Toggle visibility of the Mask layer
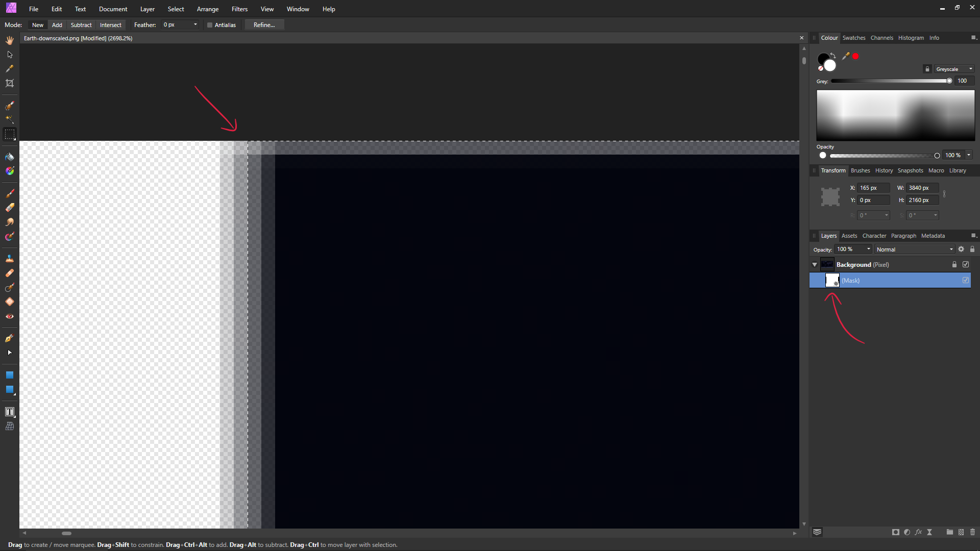 pyautogui.click(x=966, y=280)
